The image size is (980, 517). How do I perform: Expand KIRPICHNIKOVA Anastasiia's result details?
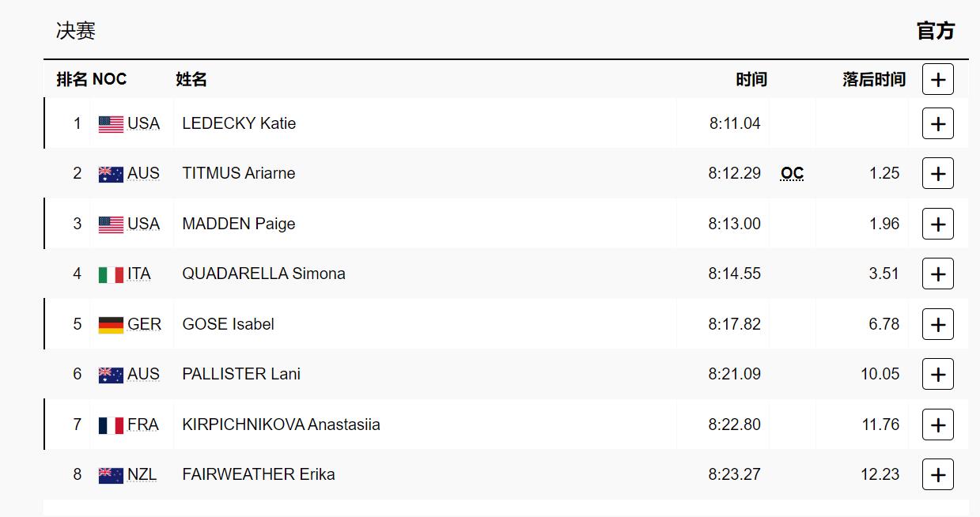[x=937, y=425]
